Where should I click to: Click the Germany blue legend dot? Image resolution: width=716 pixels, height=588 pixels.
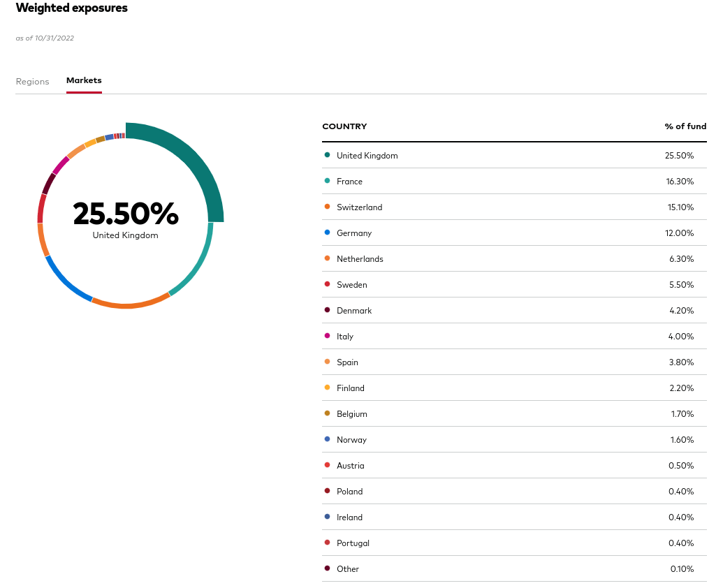327,233
